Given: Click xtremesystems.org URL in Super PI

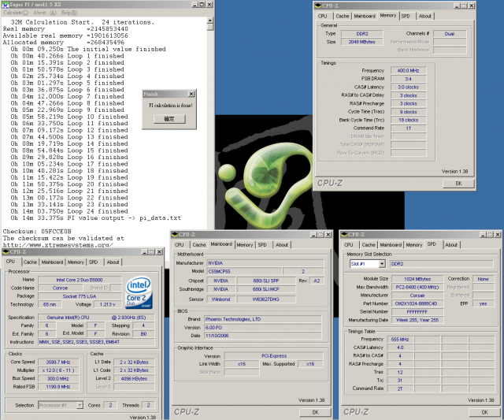Looking at the screenshot, I should [58, 245].
